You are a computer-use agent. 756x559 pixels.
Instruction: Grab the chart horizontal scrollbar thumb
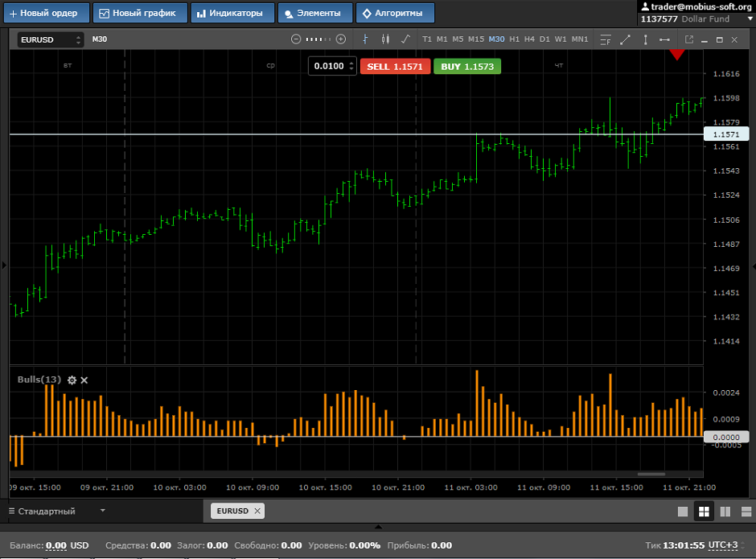(651, 474)
